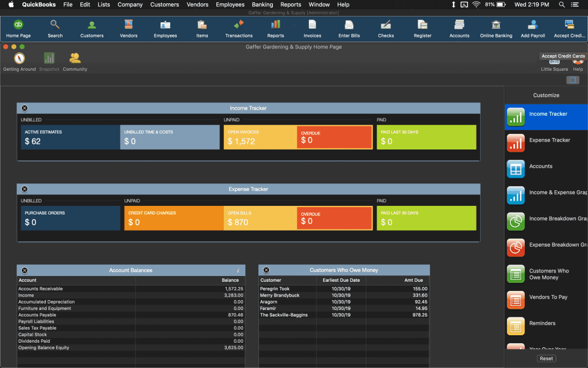Select Income Tracker in Customize sidebar

point(547,117)
